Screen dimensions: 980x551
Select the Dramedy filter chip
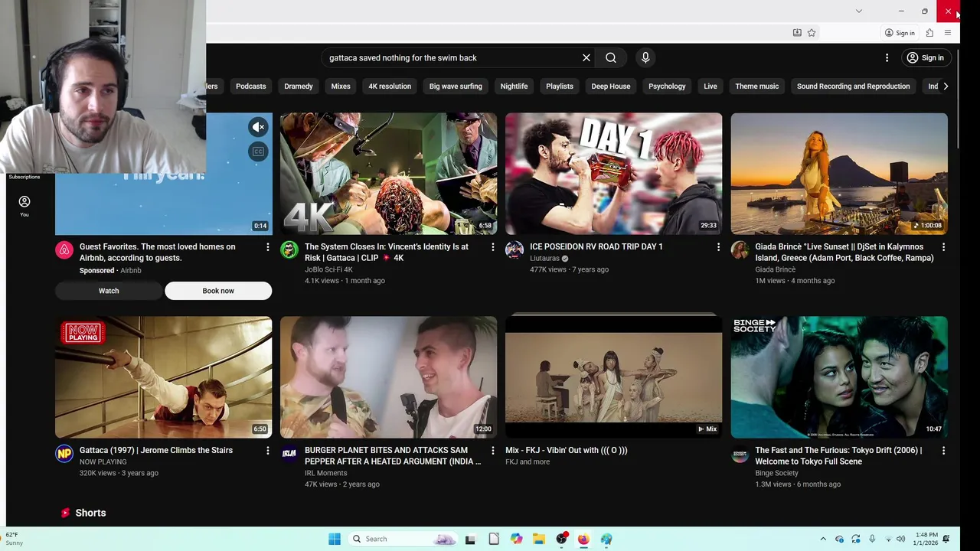click(299, 86)
